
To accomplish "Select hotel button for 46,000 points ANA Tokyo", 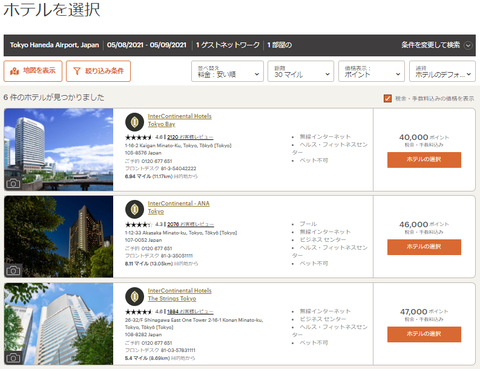I will pos(424,247).
